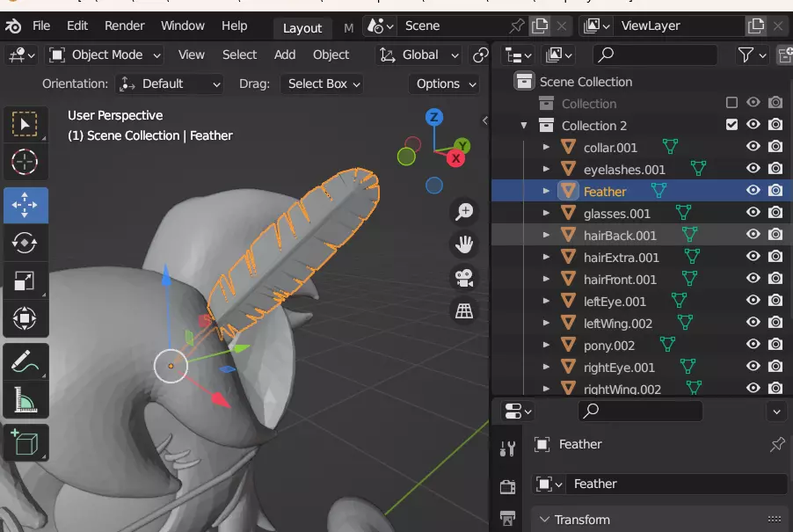Toggle camera view in viewport

click(463, 278)
